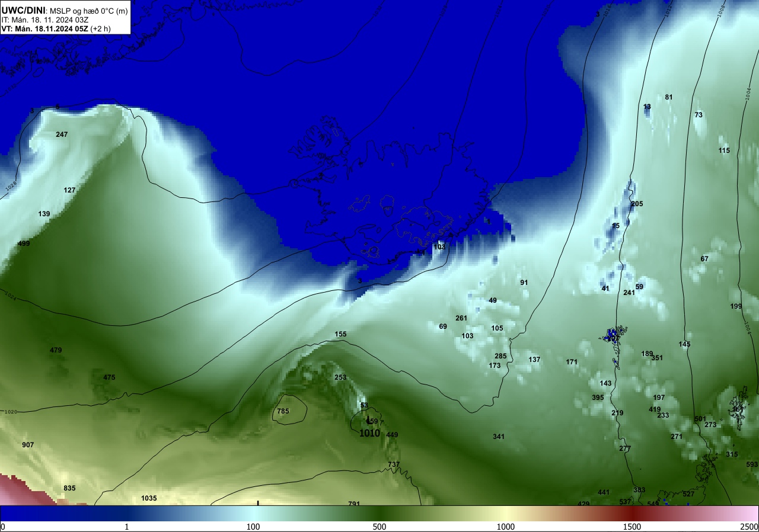Click the map value 315

pyautogui.click(x=732, y=454)
